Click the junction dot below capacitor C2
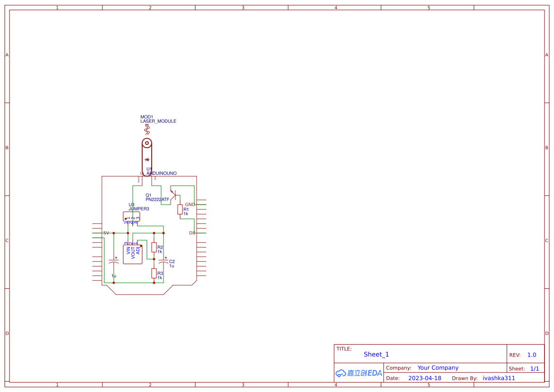554x392 pixels. click(154, 258)
